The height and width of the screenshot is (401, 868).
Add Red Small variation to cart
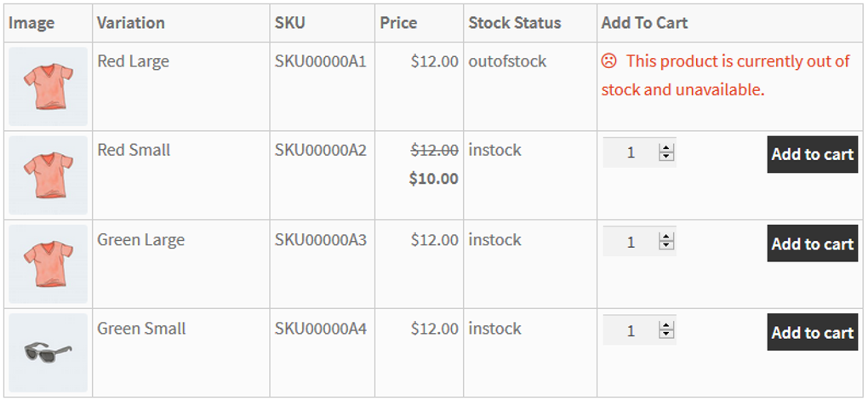coord(812,154)
